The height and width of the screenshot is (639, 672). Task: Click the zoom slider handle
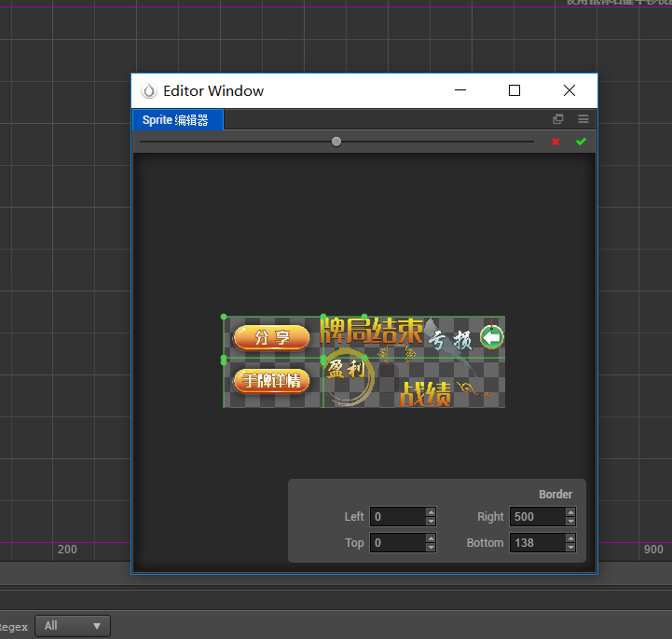336,142
